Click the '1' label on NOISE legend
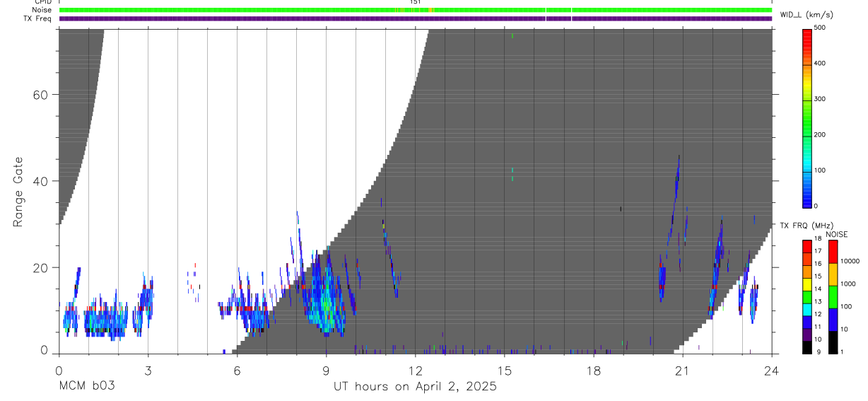Screen dimensions: 868x401 pyautogui.click(x=843, y=351)
